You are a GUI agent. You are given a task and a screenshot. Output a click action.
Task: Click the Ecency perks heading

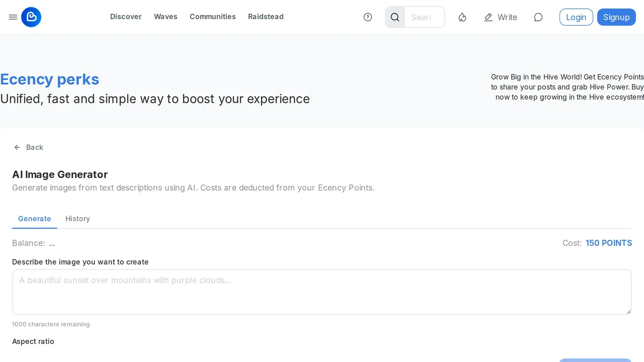(x=50, y=79)
